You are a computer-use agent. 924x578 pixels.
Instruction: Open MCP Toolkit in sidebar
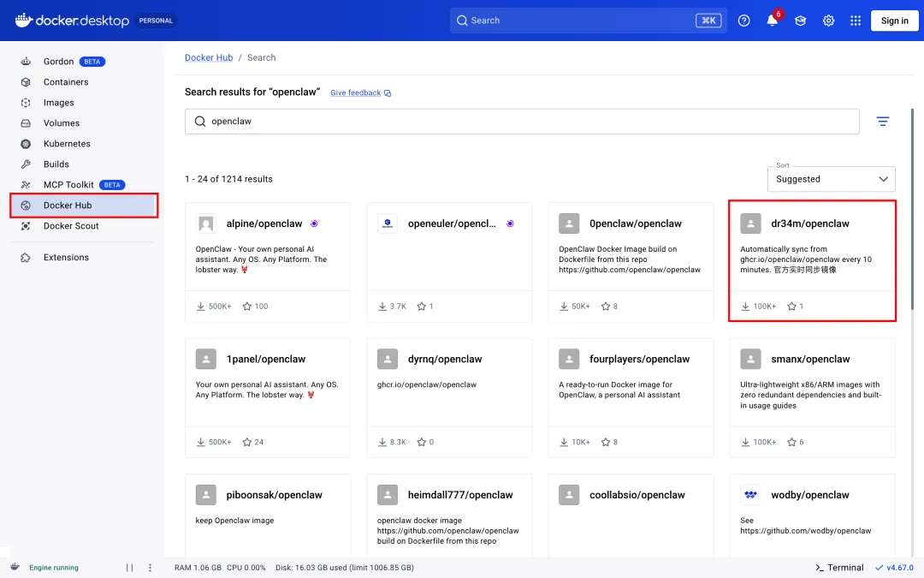click(x=82, y=185)
